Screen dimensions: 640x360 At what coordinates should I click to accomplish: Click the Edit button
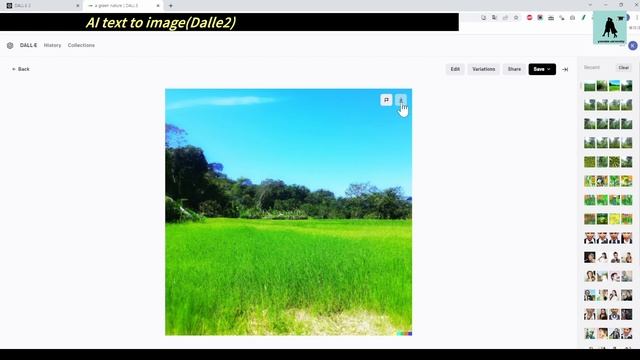click(455, 69)
